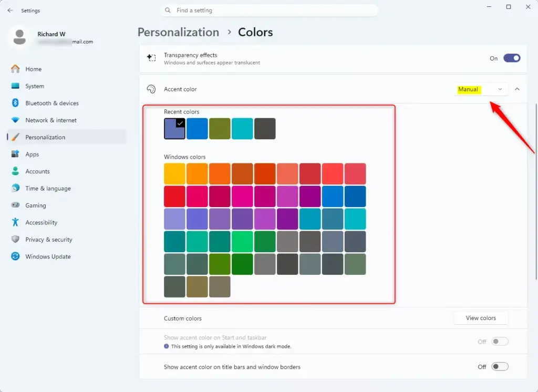538x392 pixels.
Task: Select first red swatch in second row
Action: [x=174, y=197]
